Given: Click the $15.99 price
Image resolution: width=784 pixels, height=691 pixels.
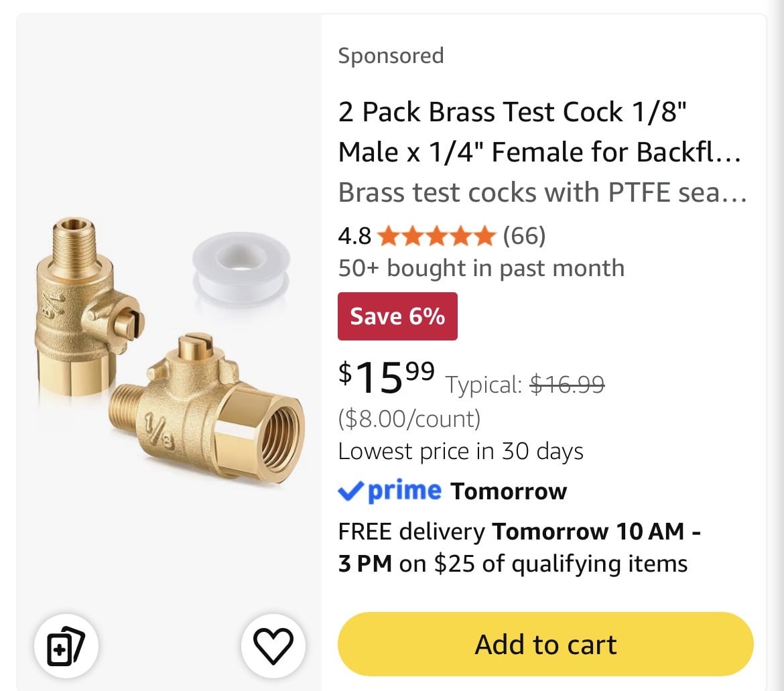Looking at the screenshot, I should pos(387,377).
